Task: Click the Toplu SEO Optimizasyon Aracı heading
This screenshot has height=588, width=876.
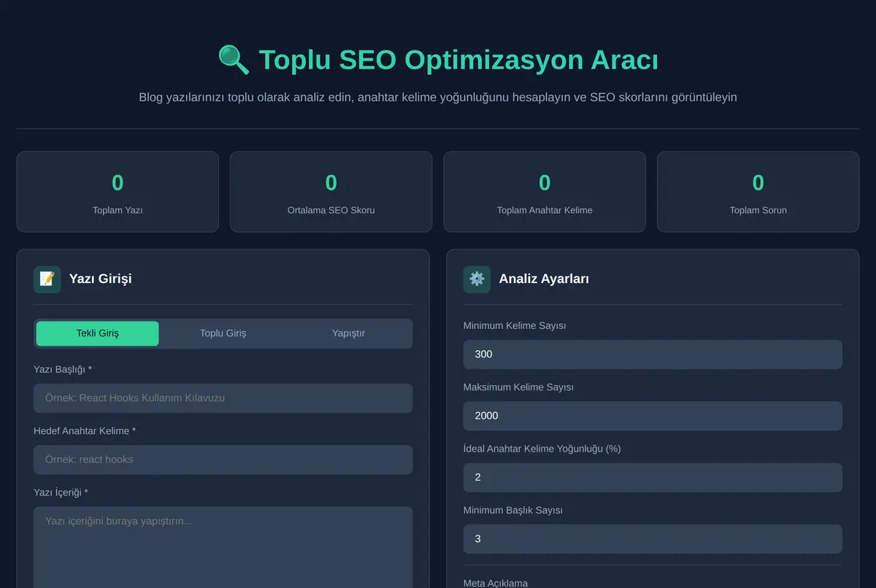Action: tap(458, 60)
